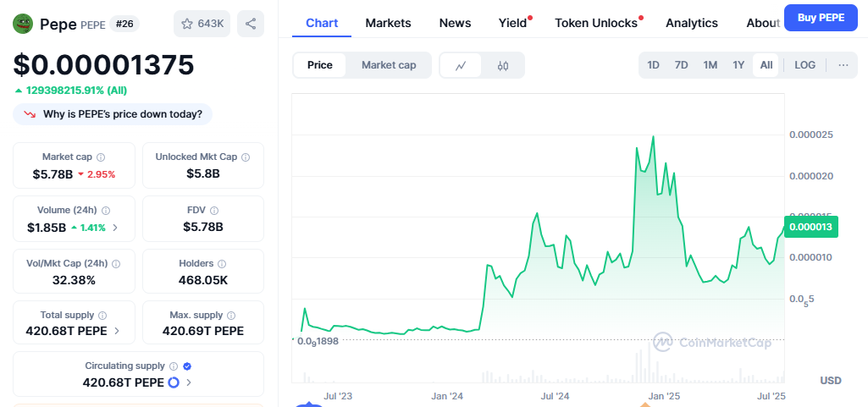The height and width of the screenshot is (407, 868).
Task: Open the chart more options ellipsis
Action: click(843, 65)
